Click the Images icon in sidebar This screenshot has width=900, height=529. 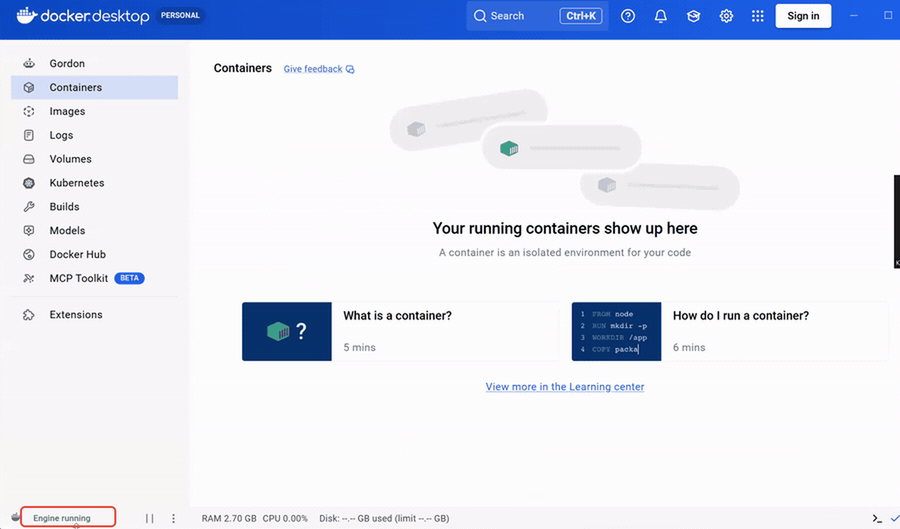(x=29, y=111)
